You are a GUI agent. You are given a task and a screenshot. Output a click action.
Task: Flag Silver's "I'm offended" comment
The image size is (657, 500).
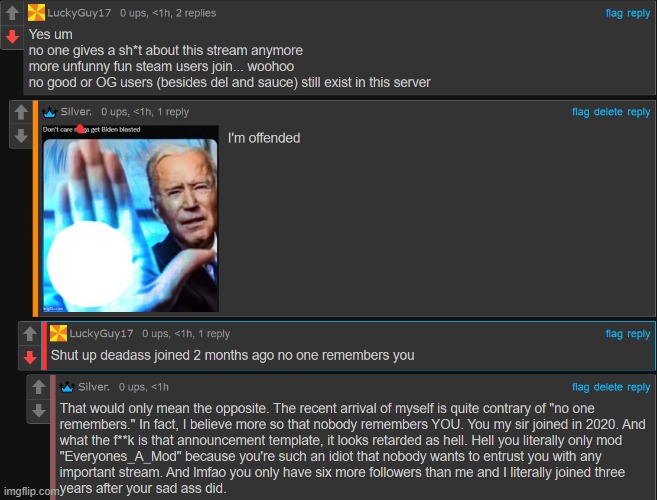tap(580, 112)
